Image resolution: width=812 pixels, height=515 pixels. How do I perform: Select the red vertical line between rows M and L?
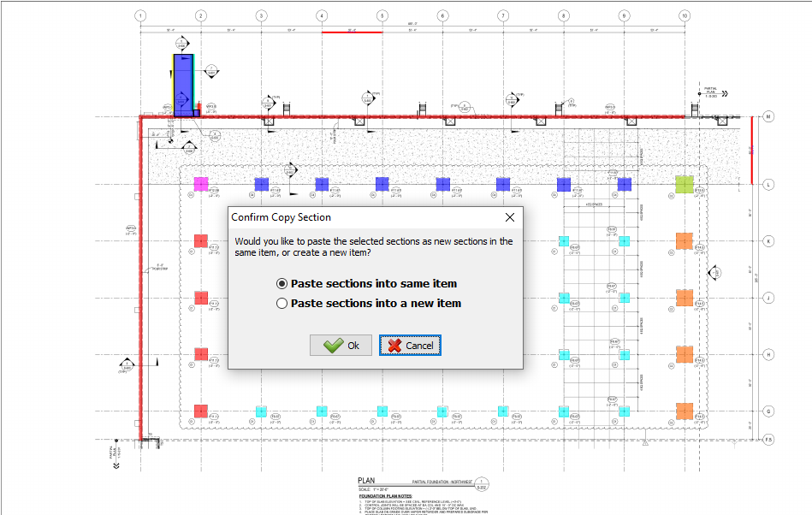coord(752,150)
